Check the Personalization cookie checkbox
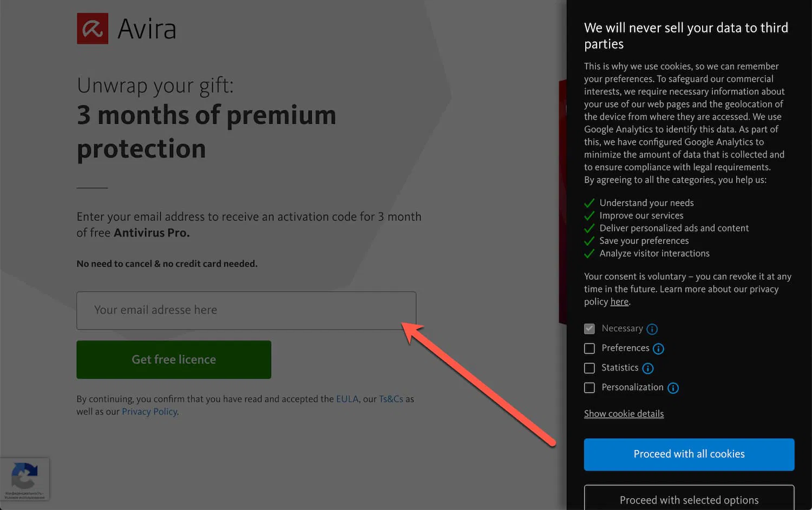 click(590, 388)
